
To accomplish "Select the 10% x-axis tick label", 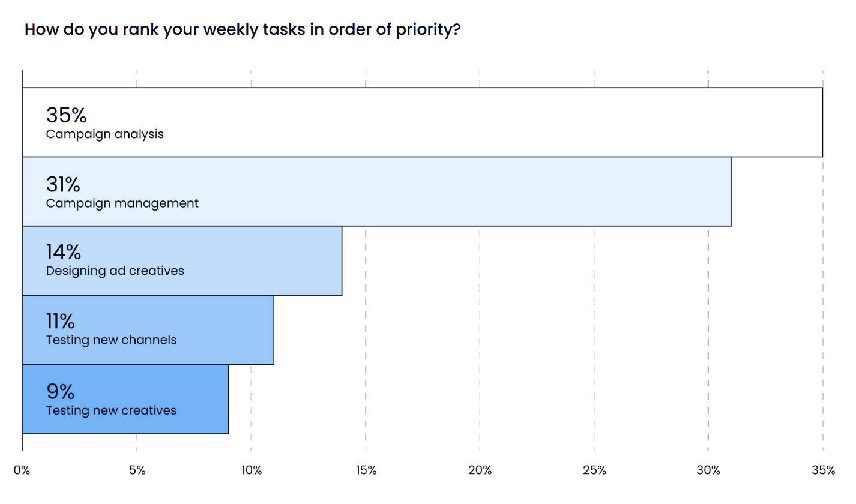I will (x=252, y=470).
